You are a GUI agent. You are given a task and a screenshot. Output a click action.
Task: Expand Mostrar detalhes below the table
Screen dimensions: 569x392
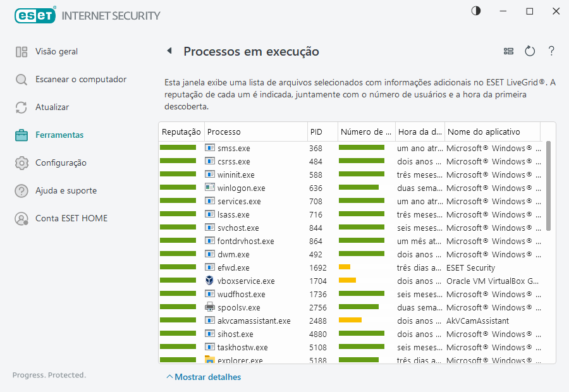(x=204, y=377)
